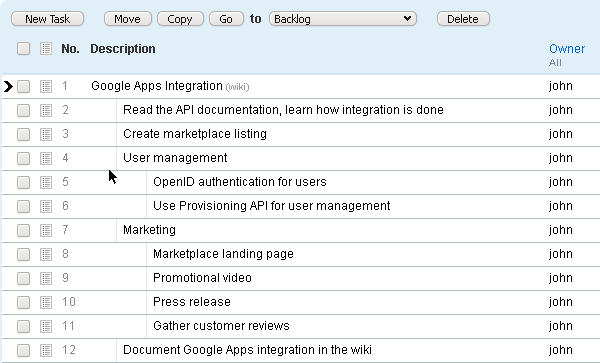
Task: Tick Use Provisioning API task checkbox
Action: [23, 206]
